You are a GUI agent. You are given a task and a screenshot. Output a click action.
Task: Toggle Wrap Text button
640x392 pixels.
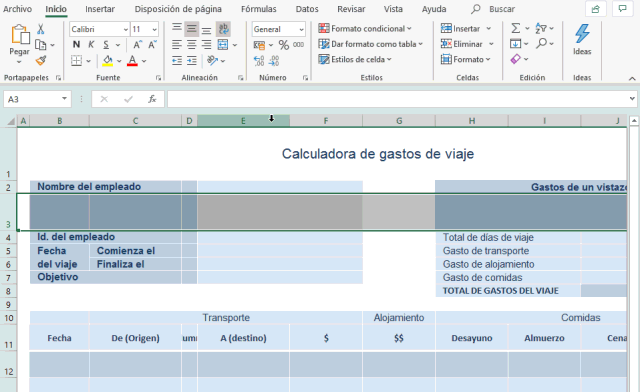coord(223,29)
